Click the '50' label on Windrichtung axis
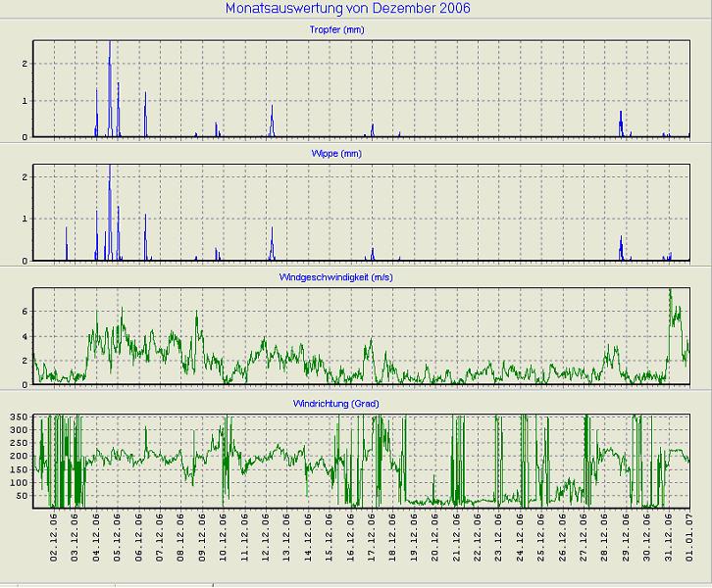Viewport: 712px width, 588px height. [x=23, y=496]
